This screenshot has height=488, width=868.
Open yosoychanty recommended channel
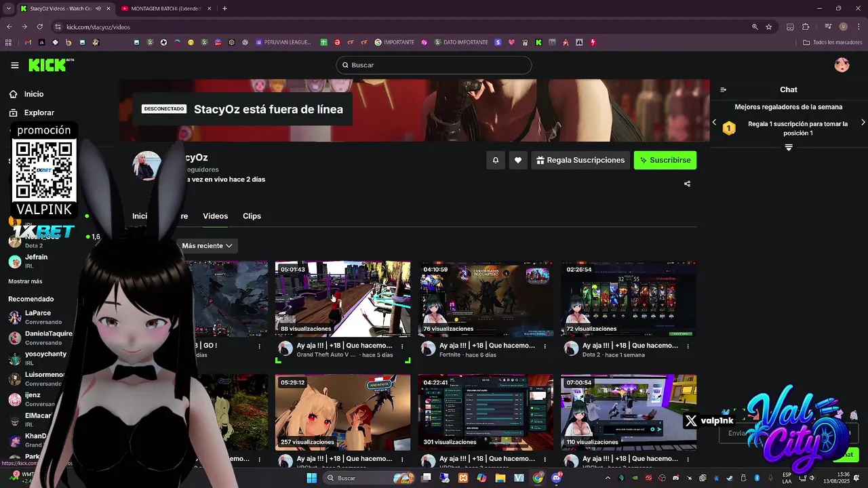coord(37,359)
